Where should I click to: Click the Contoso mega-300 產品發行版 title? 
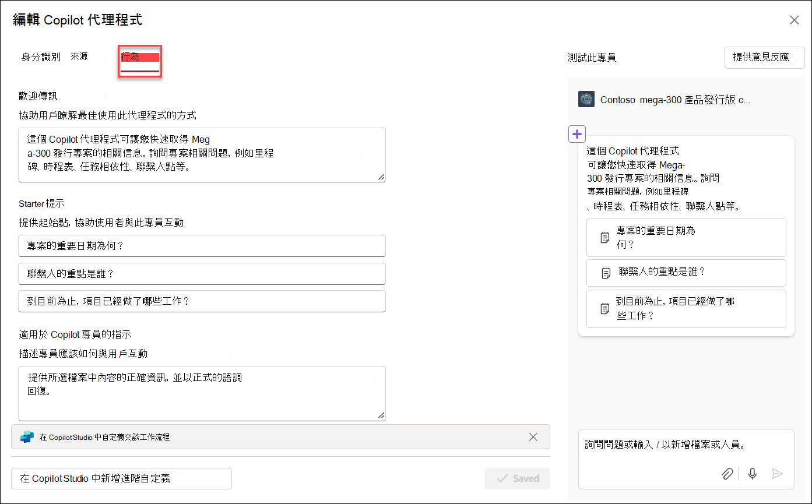pyautogui.click(x=675, y=100)
